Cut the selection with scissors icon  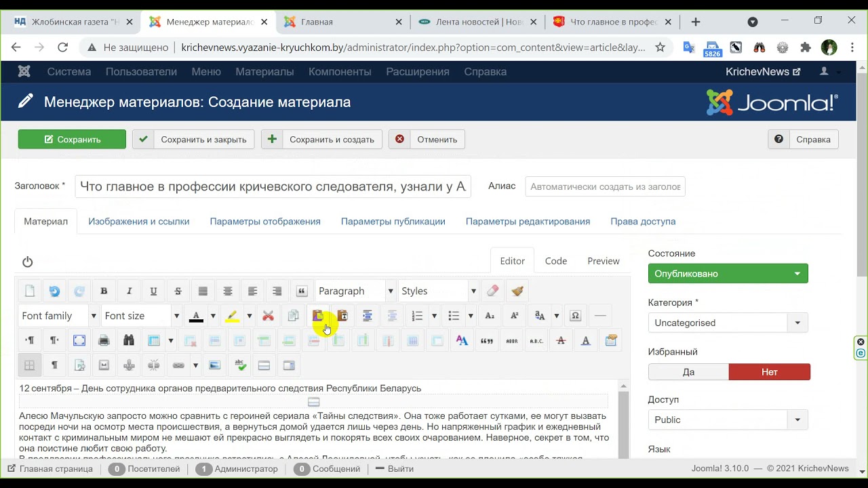(x=268, y=316)
